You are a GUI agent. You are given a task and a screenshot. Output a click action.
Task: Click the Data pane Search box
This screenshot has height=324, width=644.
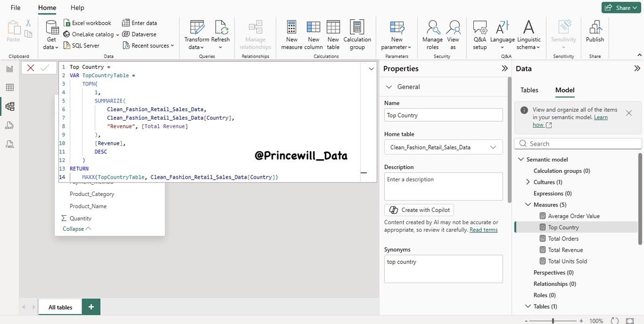pos(578,144)
